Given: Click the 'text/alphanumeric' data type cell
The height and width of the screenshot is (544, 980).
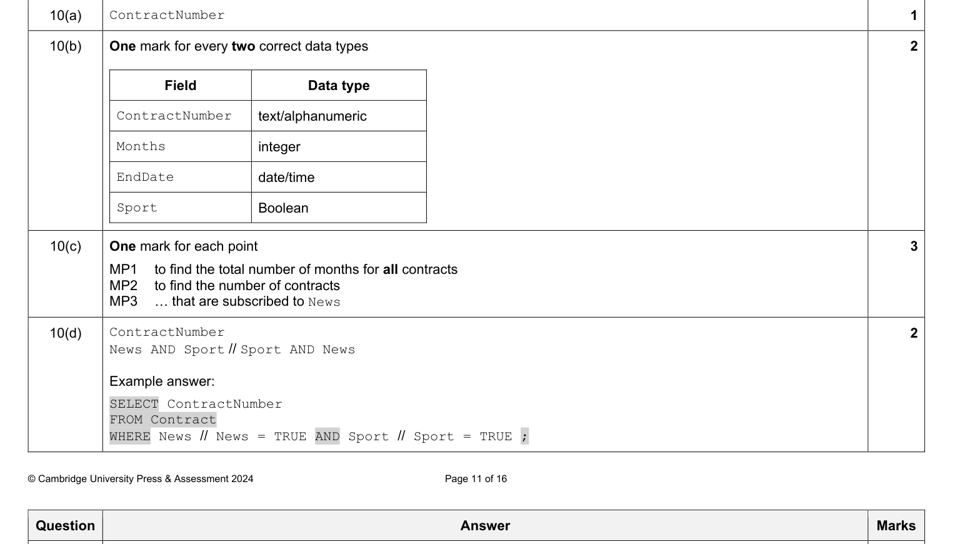Looking at the screenshot, I should click(x=339, y=116).
